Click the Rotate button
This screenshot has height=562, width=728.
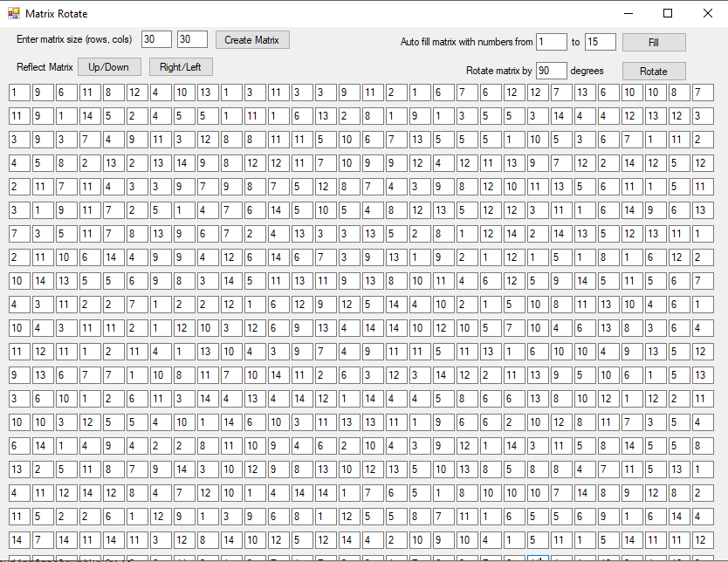654,72
